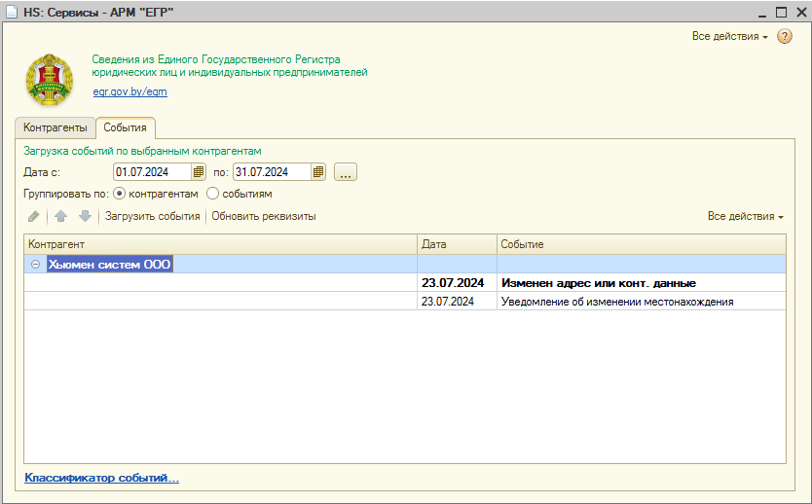Viewport: 812px width, 504px height.
Task: Click the move up arrow icon
Action: [60, 216]
